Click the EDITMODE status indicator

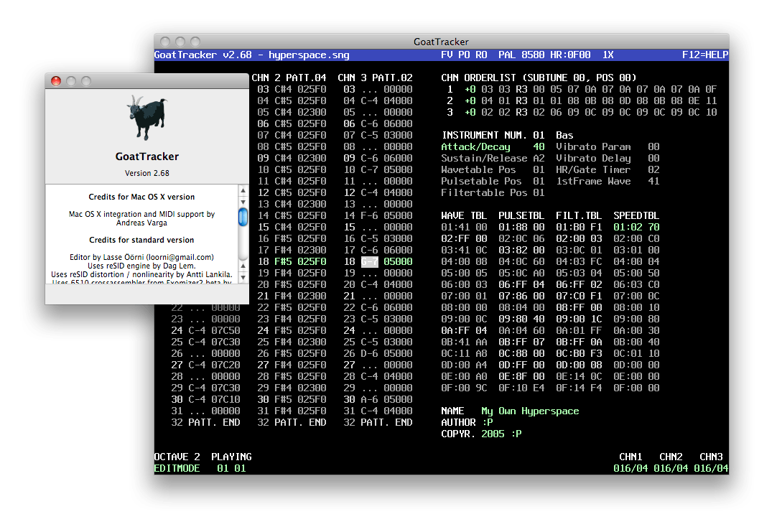tap(177, 468)
